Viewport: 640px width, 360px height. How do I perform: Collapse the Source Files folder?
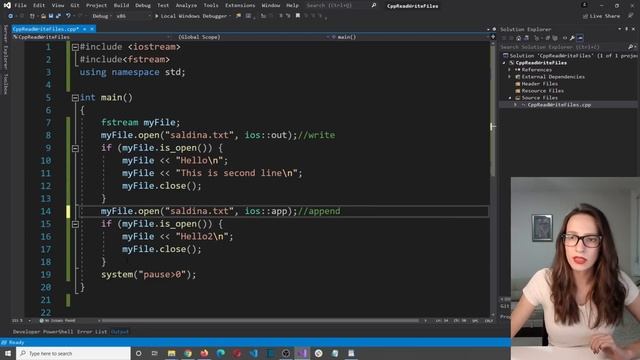pos(509,98)
